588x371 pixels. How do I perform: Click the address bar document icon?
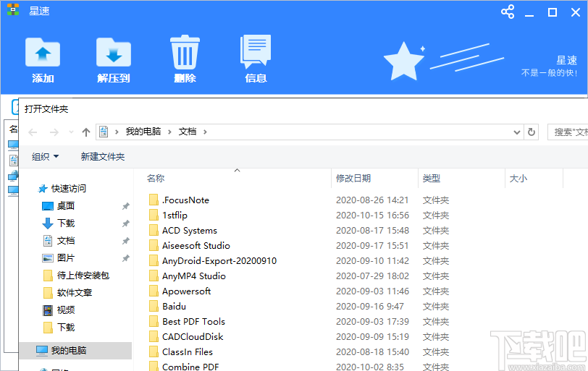pyautogui.click(x=104, y=132)
